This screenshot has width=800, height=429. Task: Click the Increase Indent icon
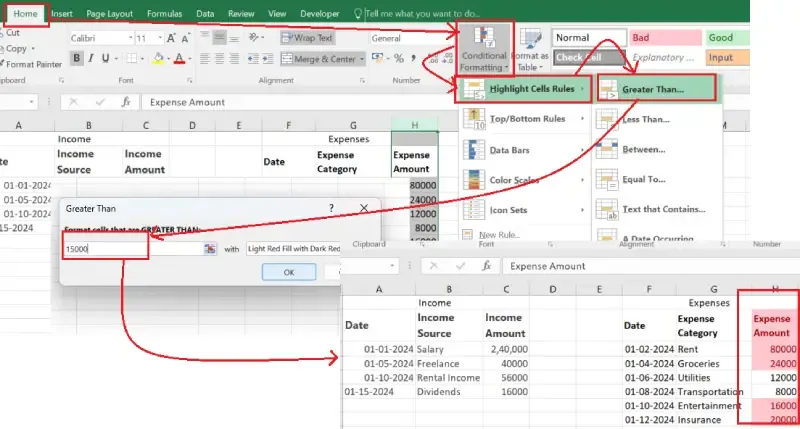click(267, 59)
